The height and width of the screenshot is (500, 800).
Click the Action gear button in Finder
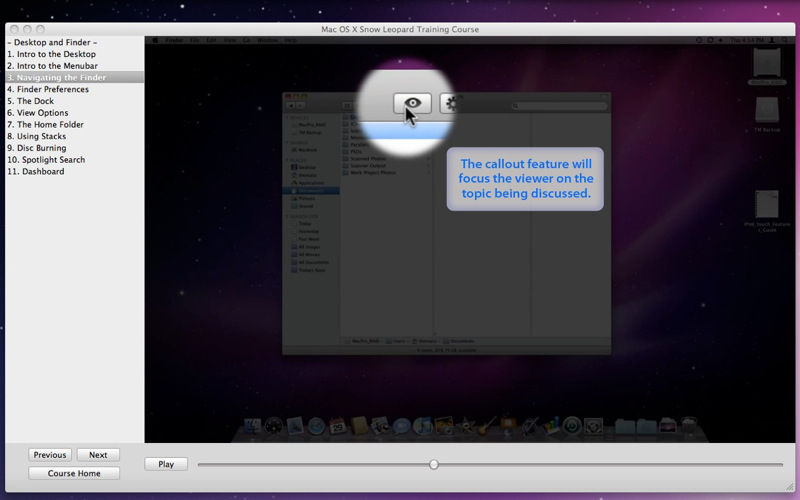point(449,104)
